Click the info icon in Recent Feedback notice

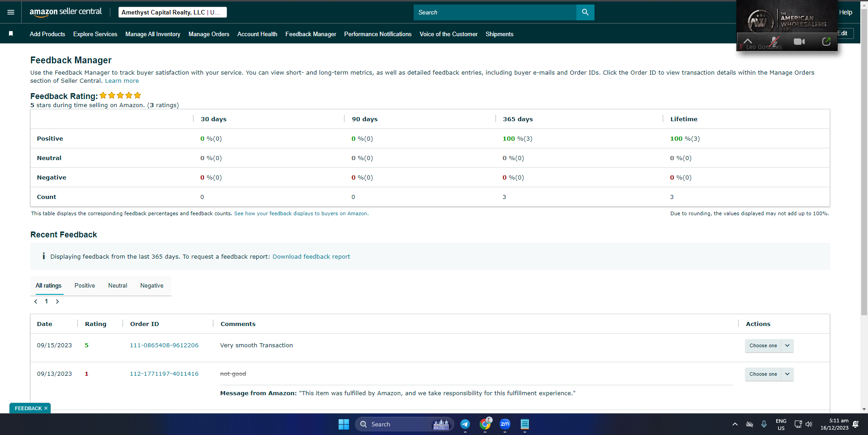(x=44, y=256)
